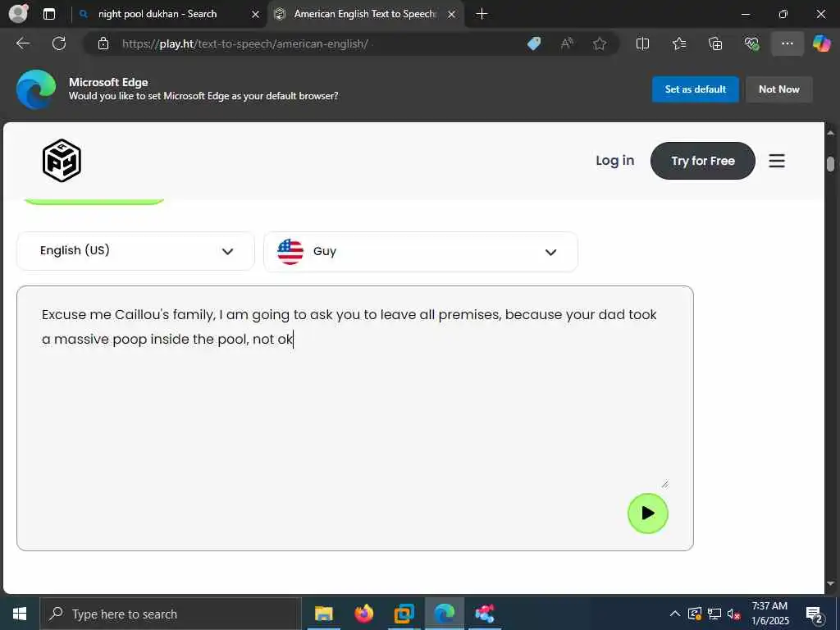Open split screen view
The height and width of the screenshot is (630, 840).
[642, 43]
